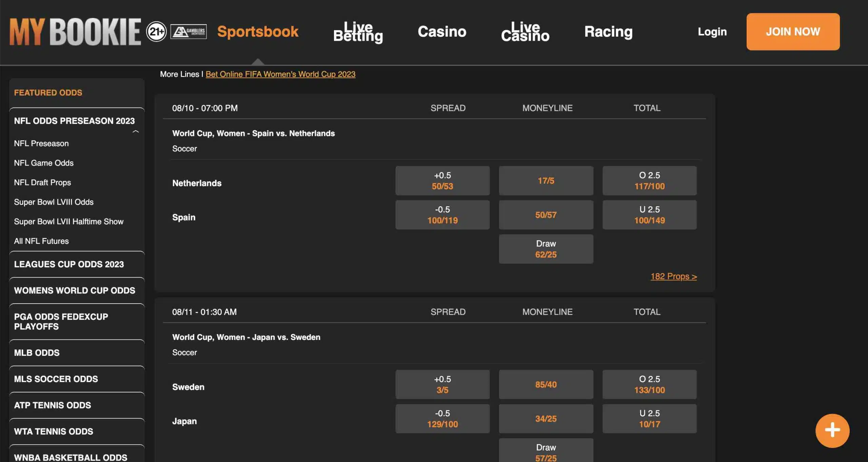Open Super Bowl LVII Halftime Show

(68, 222)
